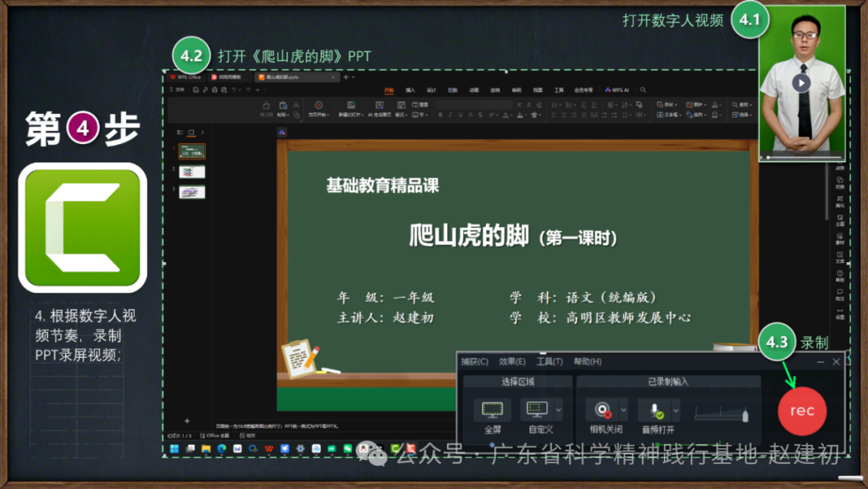This screenshot has width=868, height=489.
Task: Toggle the microphone audio icon (音频打开)
Action: pyautogui.click(x=656, y=410)
